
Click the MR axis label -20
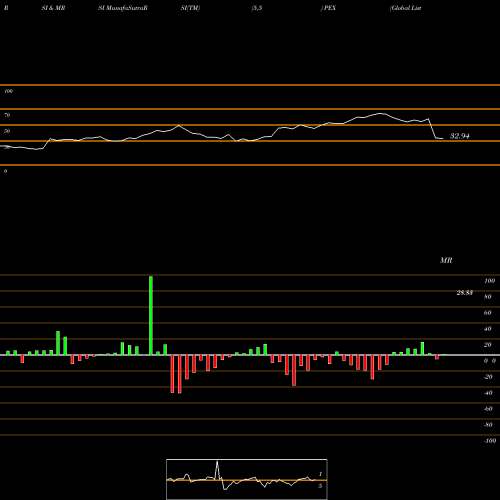pyautogui.click(x=488, y=377)
